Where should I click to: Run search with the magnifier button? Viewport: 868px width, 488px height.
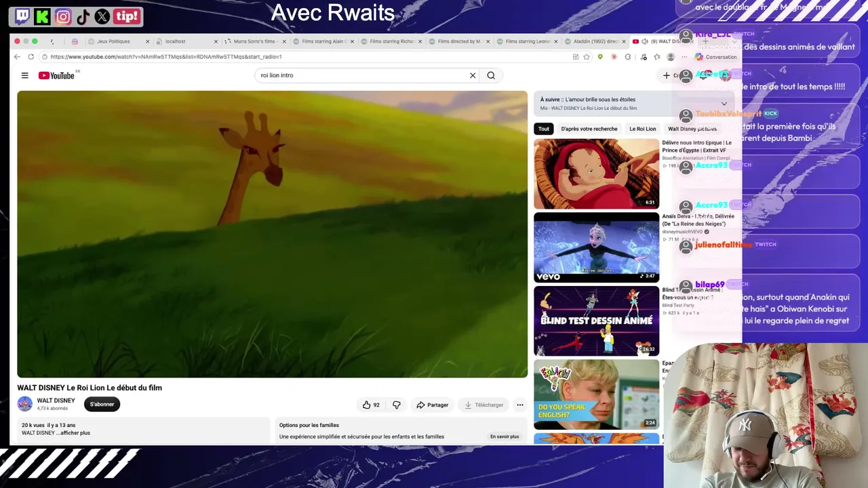click(x=491, y=75)
